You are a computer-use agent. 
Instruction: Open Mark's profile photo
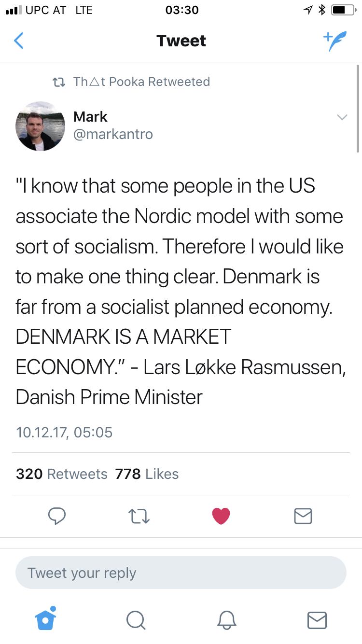pyautogui.click(x=41, y=126)
